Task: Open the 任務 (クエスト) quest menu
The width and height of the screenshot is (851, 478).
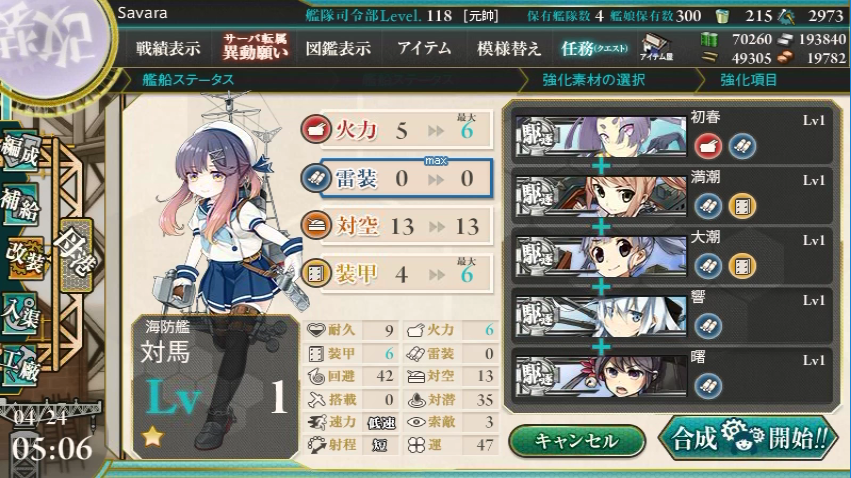Action: point(594,48)
